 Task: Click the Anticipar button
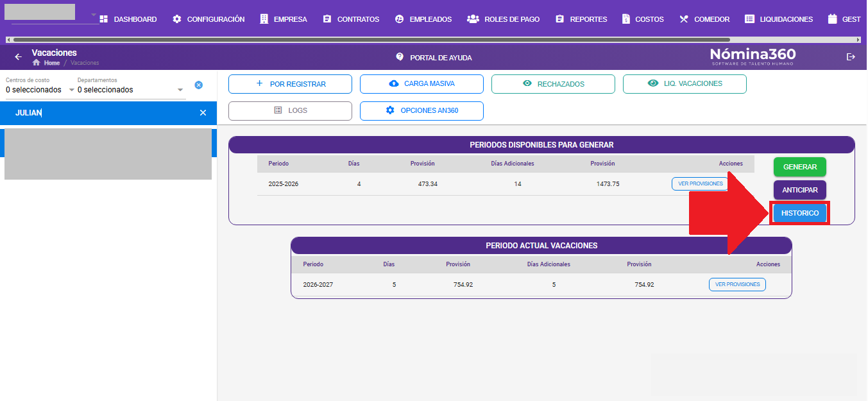coord(799,190)
